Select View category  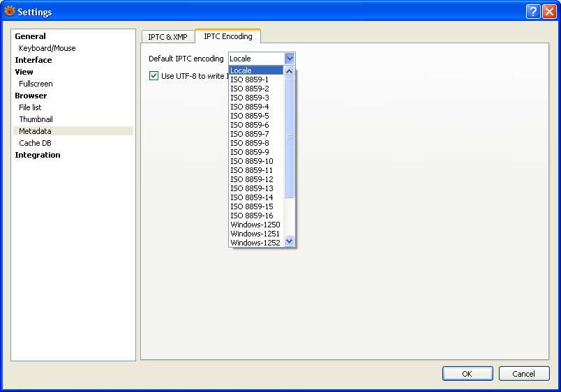pyautogui.click(x=24, y=72)
